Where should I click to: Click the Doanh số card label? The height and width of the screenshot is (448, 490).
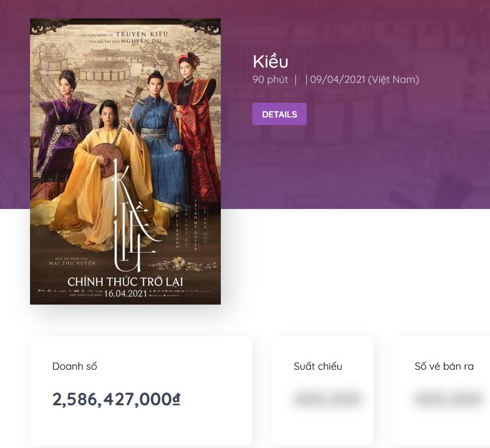74,366
